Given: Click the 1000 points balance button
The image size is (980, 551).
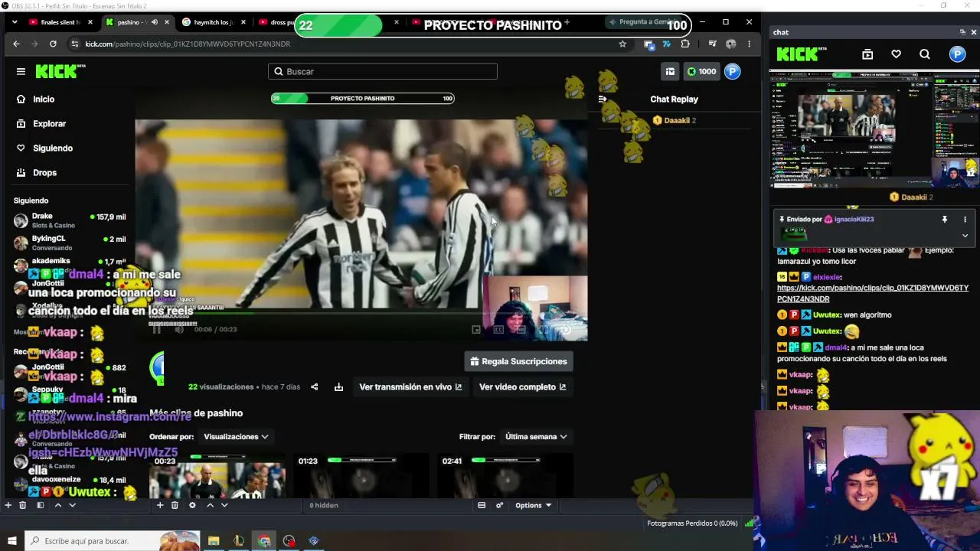Looking at the screenshot, I should (701, 71).
